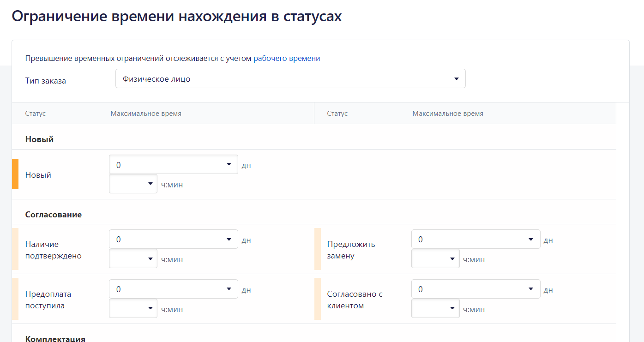644x342 pixels.
Task: Click the Тип заказа label
Action: [x=46, y=81]
